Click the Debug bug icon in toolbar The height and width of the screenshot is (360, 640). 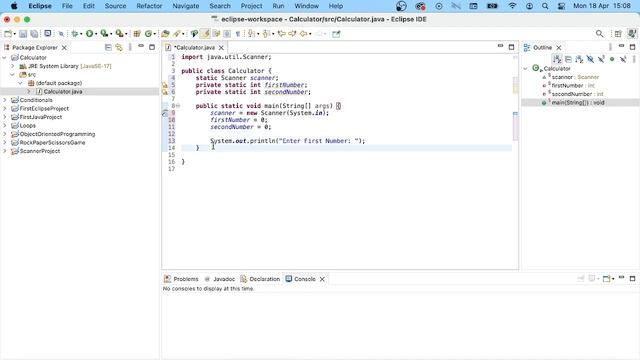[x=74, y=34]
